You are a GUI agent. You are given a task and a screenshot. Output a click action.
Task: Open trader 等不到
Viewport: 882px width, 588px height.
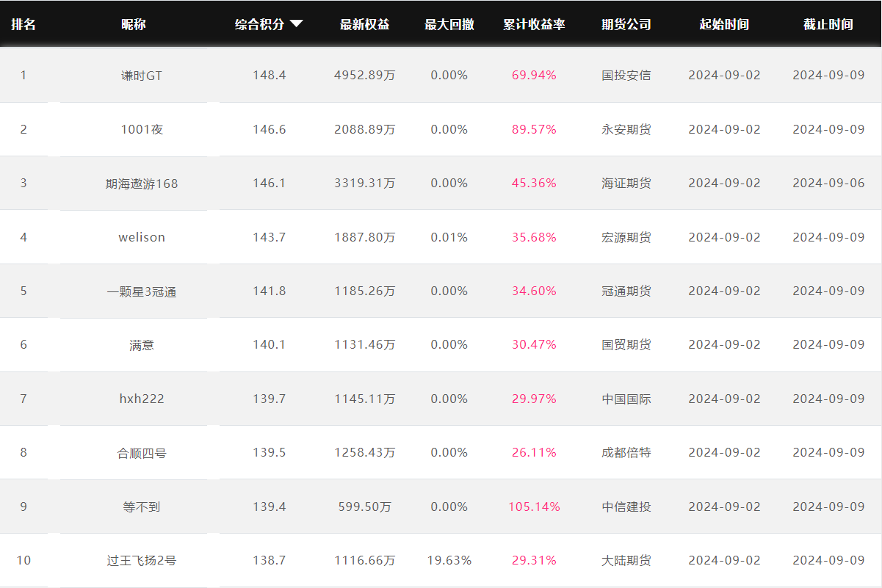coord(142,507)
